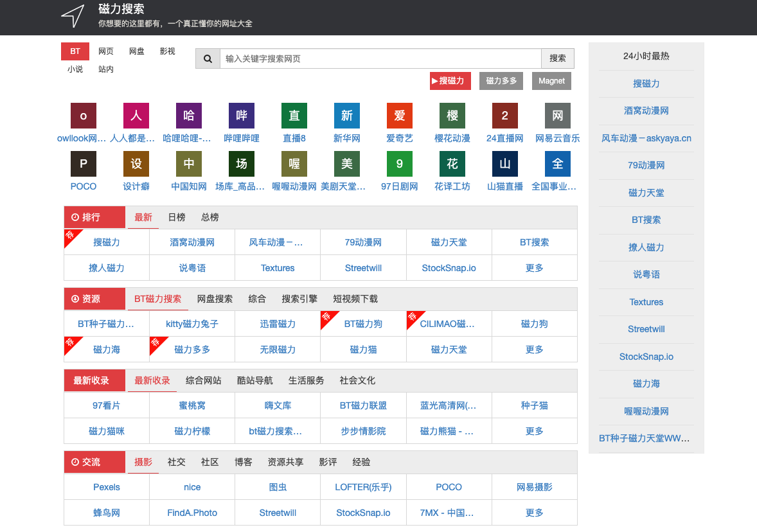Select the BT search category tab
The height and width of the screenshot is (532, 757).
click(x=75, y=51)
